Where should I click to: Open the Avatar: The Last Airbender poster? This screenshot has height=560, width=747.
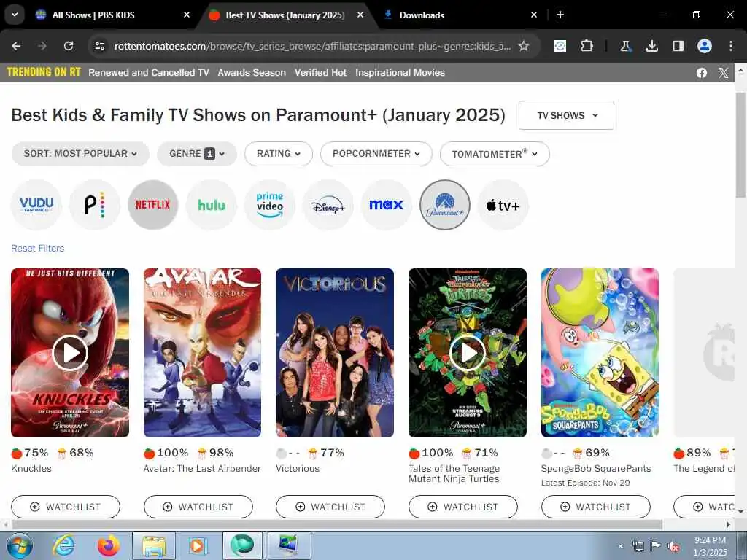click(x=203, y=353)
